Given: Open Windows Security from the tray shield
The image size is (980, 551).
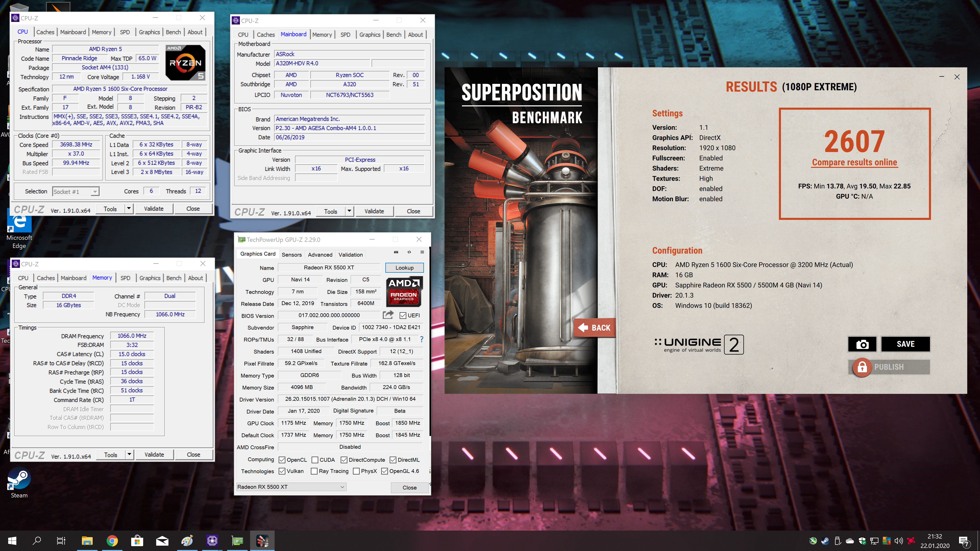Looking at the screenshot, I should click(862, 540).
